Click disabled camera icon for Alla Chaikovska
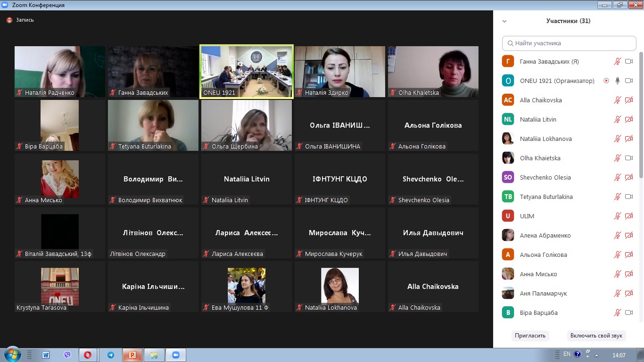 coord(629,100)
